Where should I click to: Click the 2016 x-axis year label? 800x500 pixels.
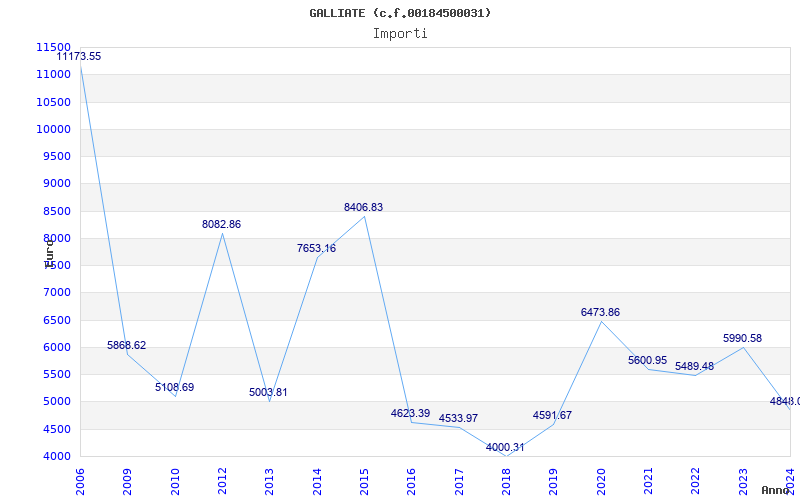(411, 482)
